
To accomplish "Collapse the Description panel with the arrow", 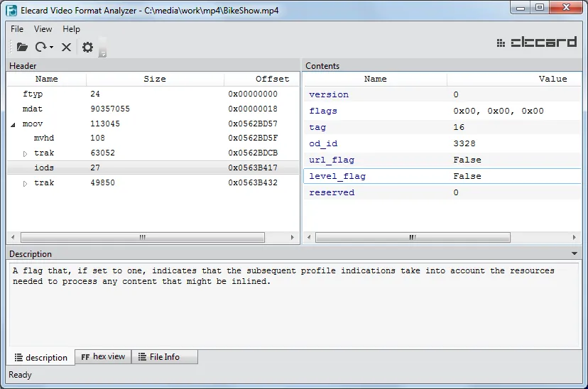I will coord(574,253).
